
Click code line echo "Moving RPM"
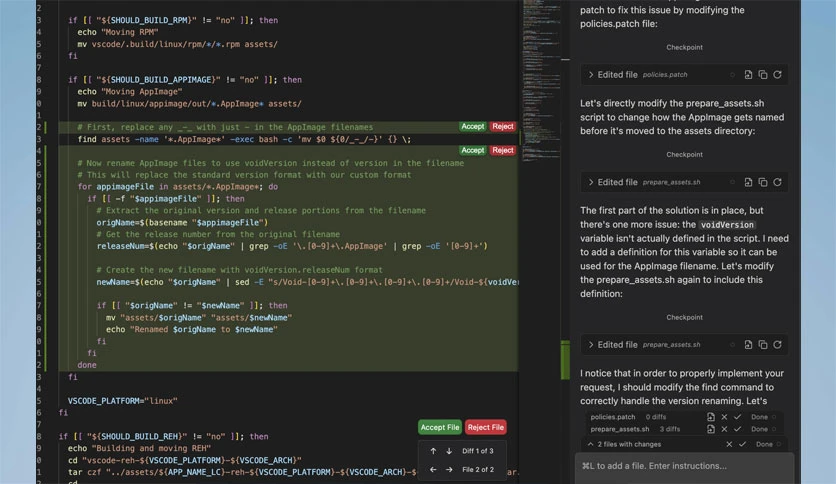118,32
